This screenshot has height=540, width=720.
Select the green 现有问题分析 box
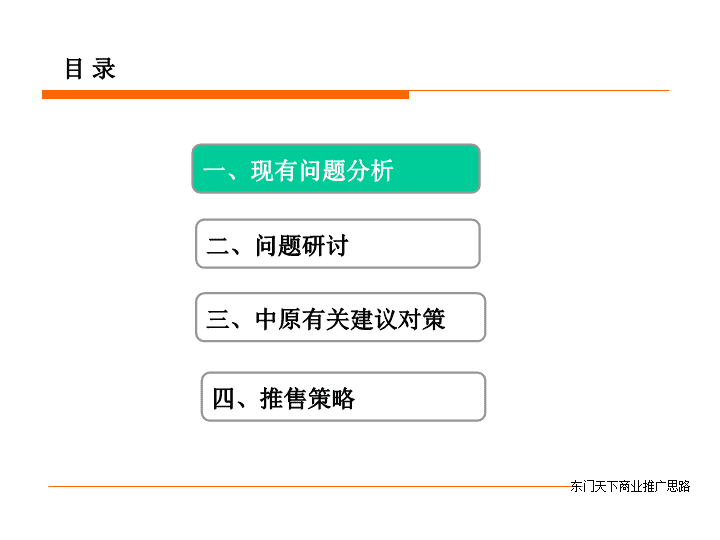click(336, 169)
